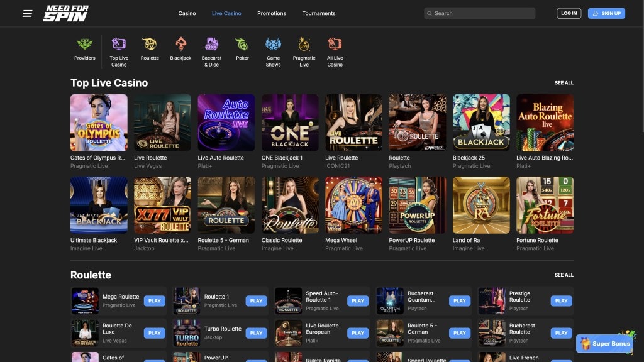Play Mega Roulette
644x362 pixels.
click(x=155, y=301)
